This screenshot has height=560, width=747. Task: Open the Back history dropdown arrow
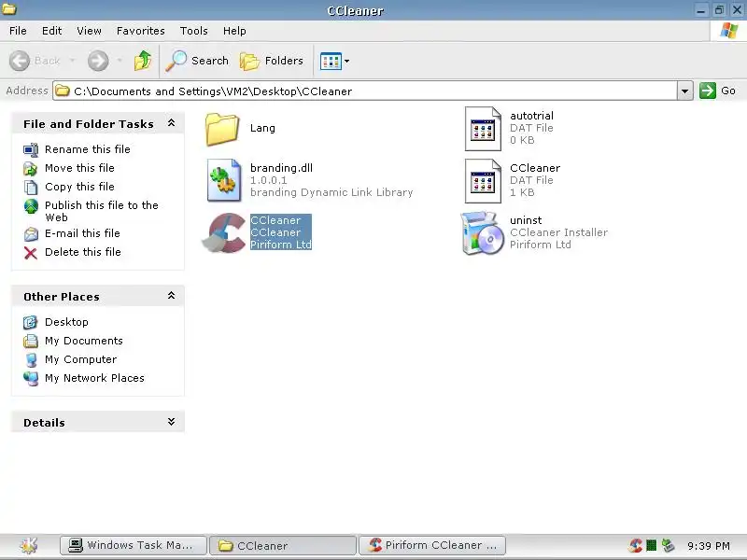coord(73,61)
